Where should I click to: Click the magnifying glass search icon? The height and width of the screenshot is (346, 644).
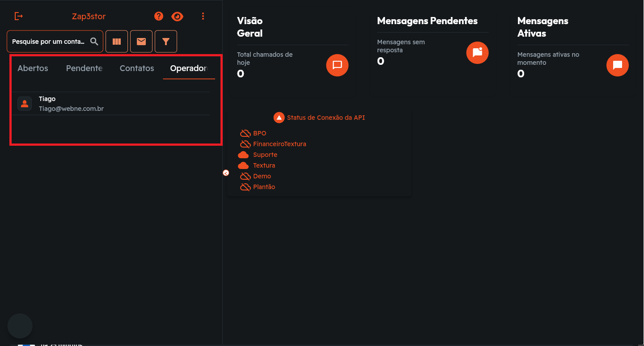coord(94,42)
